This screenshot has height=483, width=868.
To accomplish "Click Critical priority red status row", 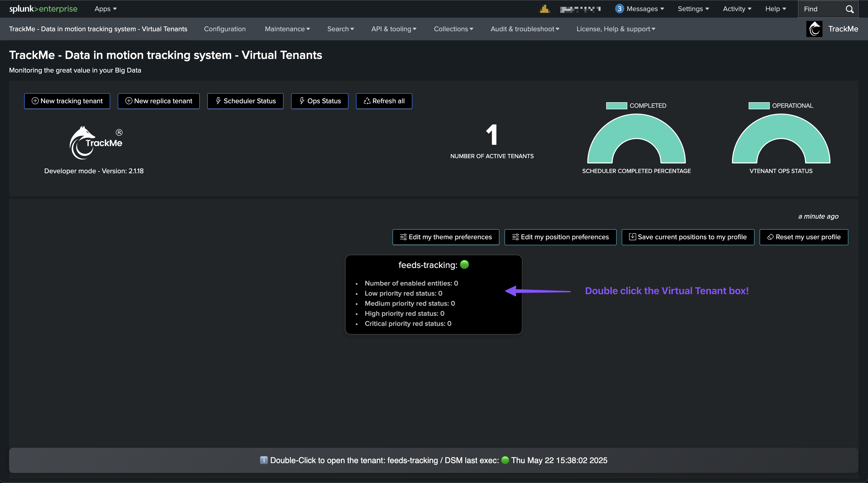I will pos(408,324).
